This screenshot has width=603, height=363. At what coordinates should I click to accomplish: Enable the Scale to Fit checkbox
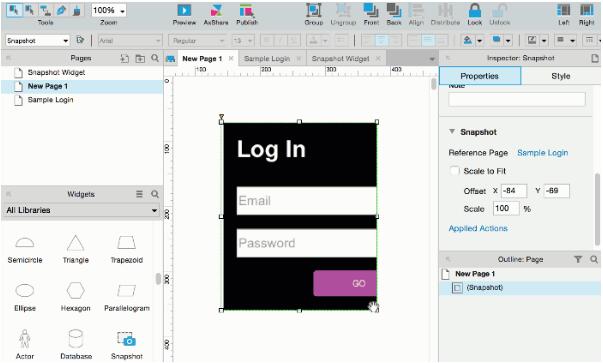pyautogui.click(x=455, y=171)
